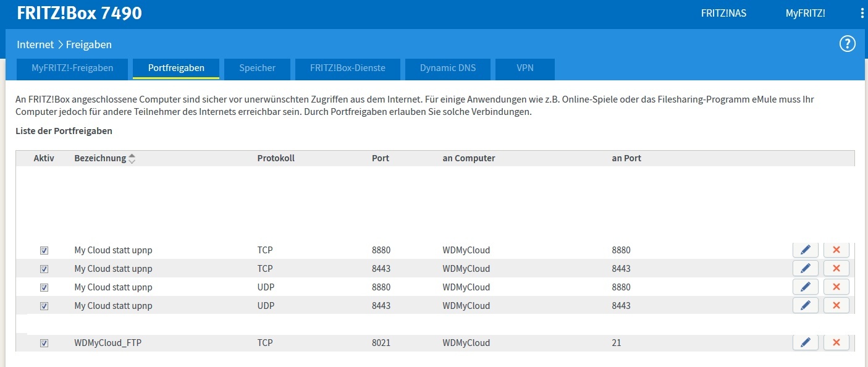Disable the WDMyCloud_FTP rule checkbox
This screenshot has height=367, width=868.
click(x=44, y=343)
